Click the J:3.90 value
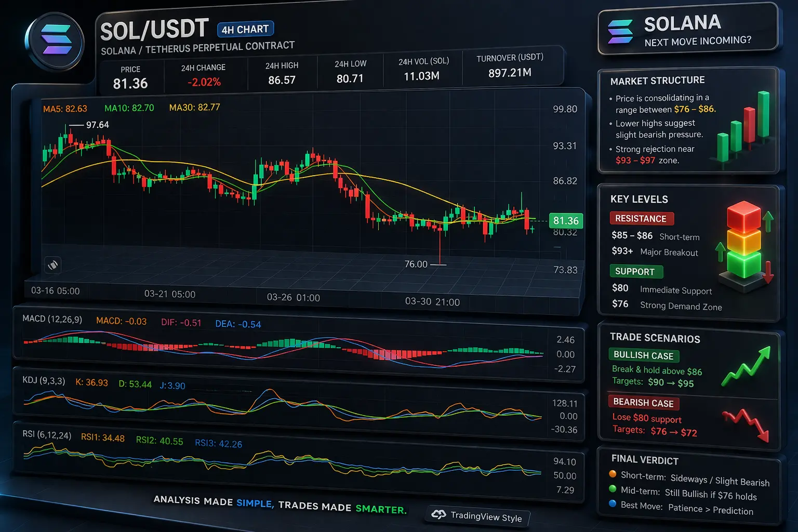Image resolution: width=798 pixels, height=532 pixels. [x=172, y=385]
